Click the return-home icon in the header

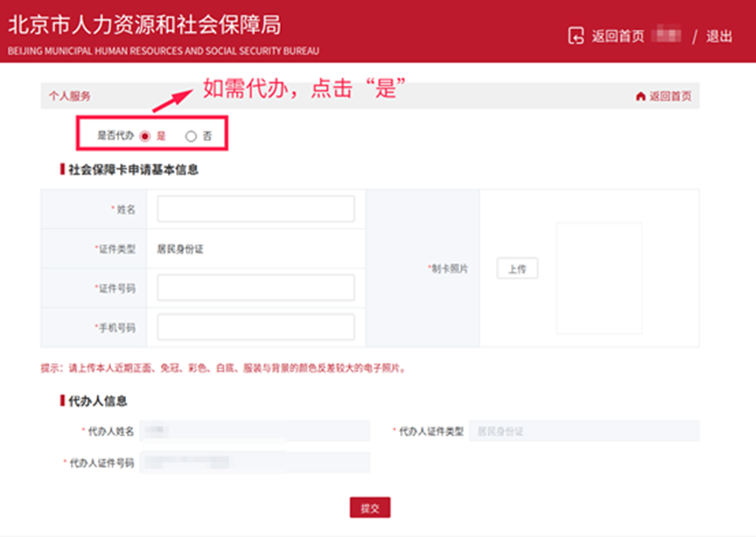point(576,36)
